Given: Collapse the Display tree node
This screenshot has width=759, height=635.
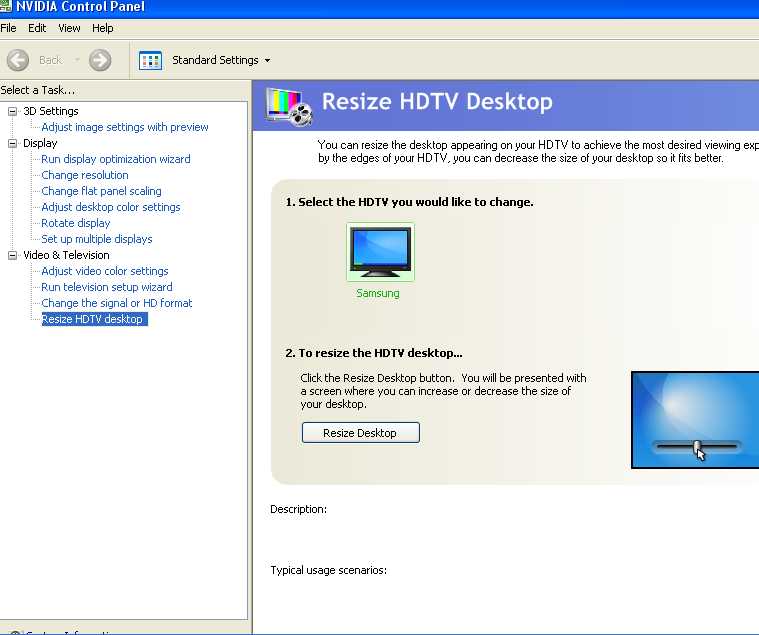Looking at the screenshot, I should [13, 143].
